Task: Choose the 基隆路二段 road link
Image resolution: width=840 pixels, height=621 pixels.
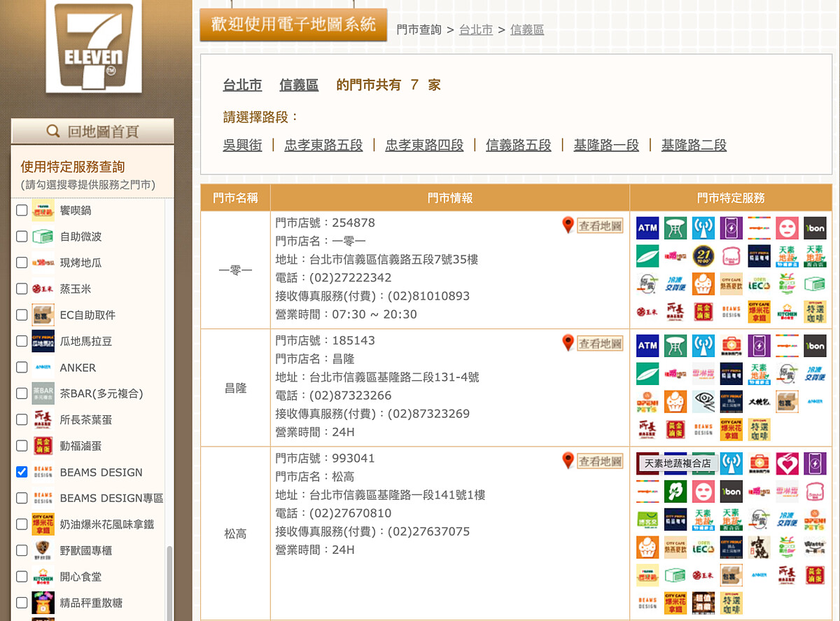Action: 694,145
